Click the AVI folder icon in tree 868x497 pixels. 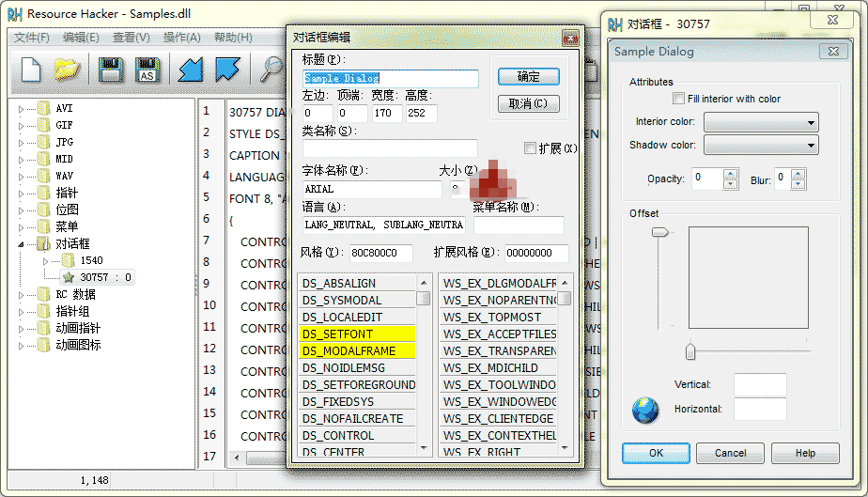(x=44, y=108)
